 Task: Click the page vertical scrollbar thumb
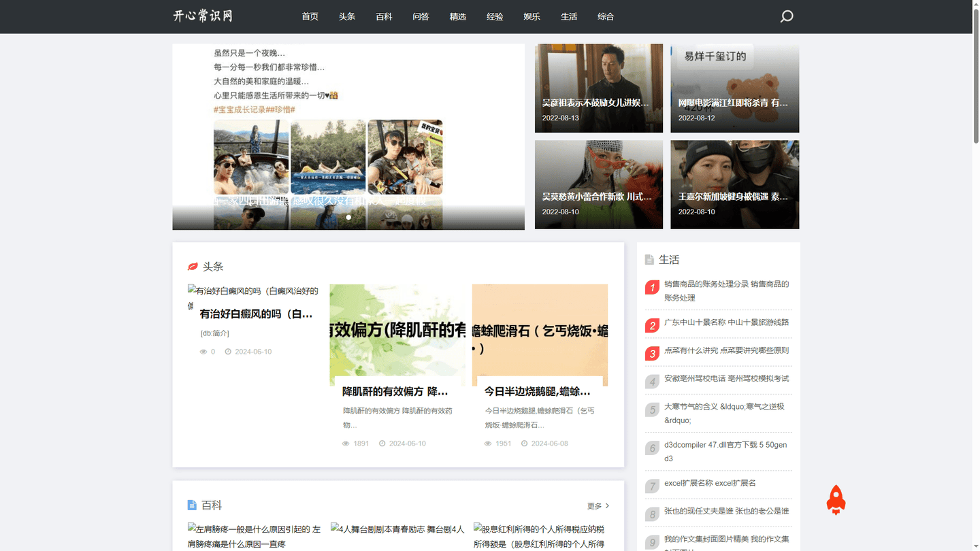click(975, 75)
